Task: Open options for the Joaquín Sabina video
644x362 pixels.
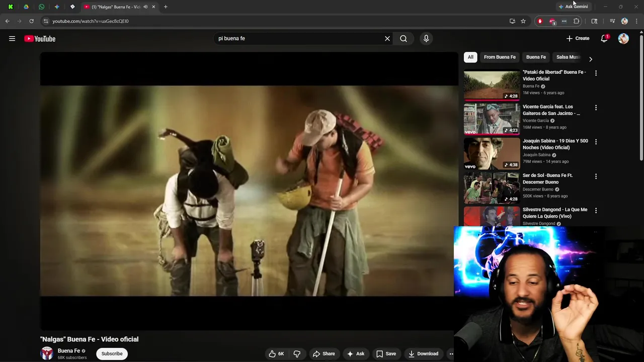Action: (596, 142)
